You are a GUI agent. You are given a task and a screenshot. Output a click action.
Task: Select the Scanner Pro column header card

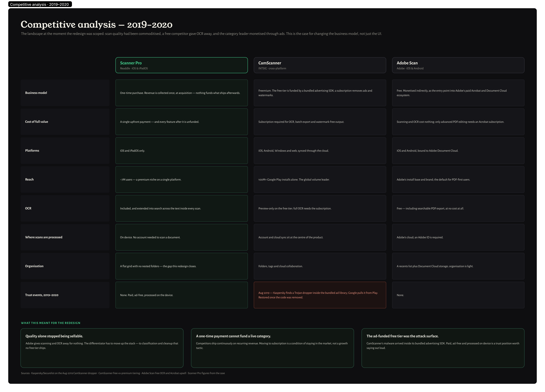(x=181, y=65)
